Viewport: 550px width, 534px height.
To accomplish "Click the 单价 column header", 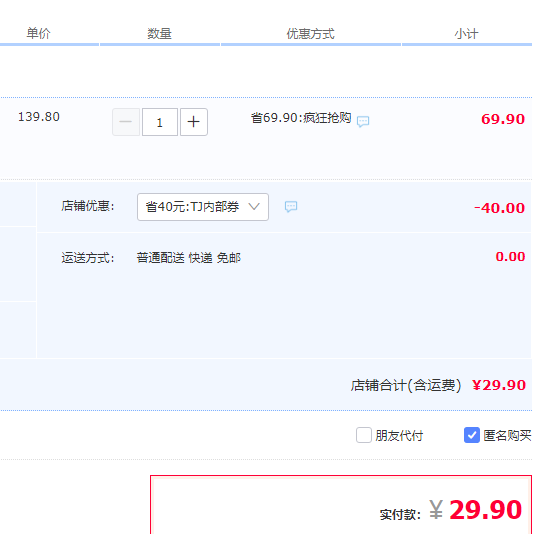I will pos(39,34).
